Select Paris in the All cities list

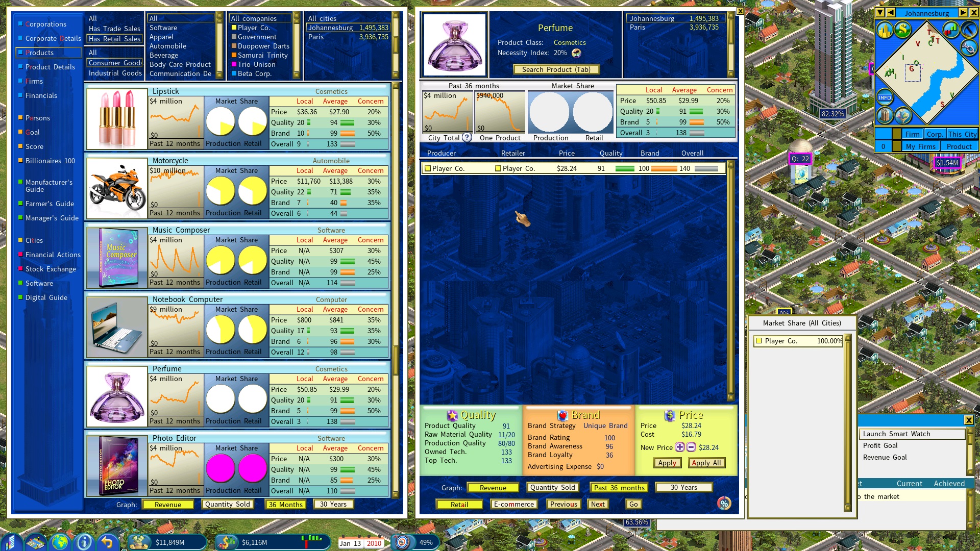(x=348, y=37)
